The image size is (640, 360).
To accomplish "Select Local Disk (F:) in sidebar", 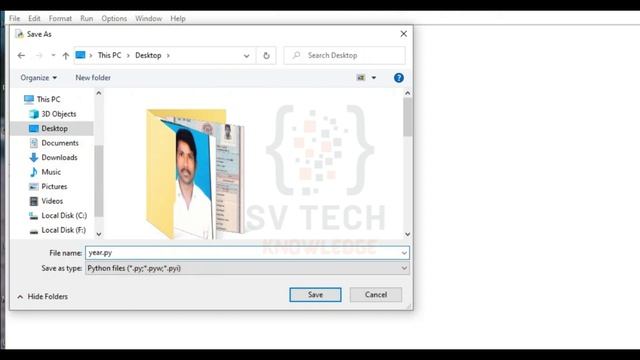I will click(63, 230).
